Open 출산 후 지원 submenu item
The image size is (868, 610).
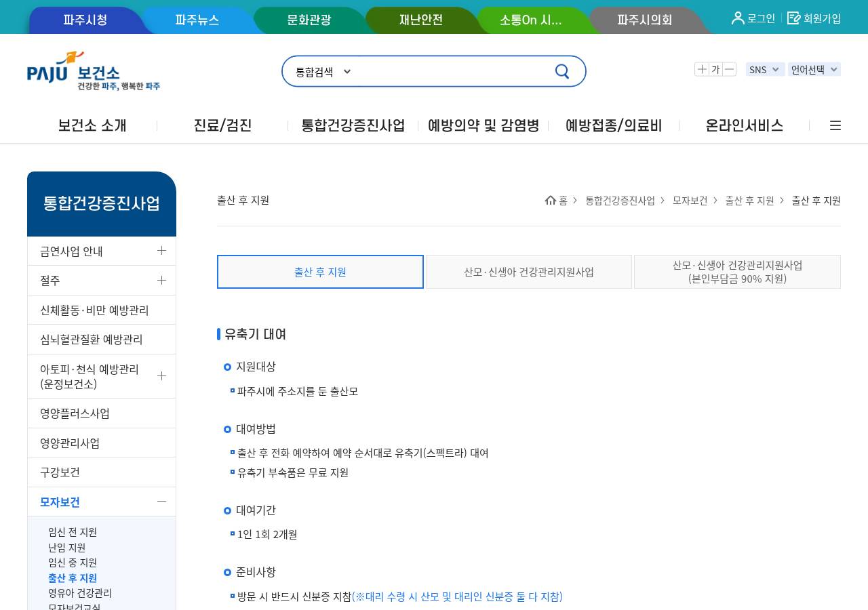(73, 578)
